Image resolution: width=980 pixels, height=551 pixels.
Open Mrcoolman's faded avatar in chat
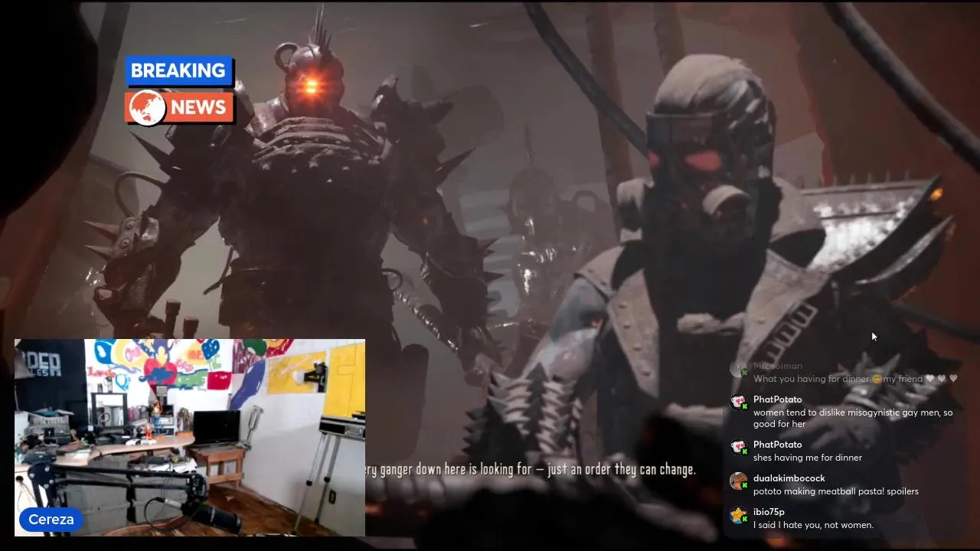[738, 368]
